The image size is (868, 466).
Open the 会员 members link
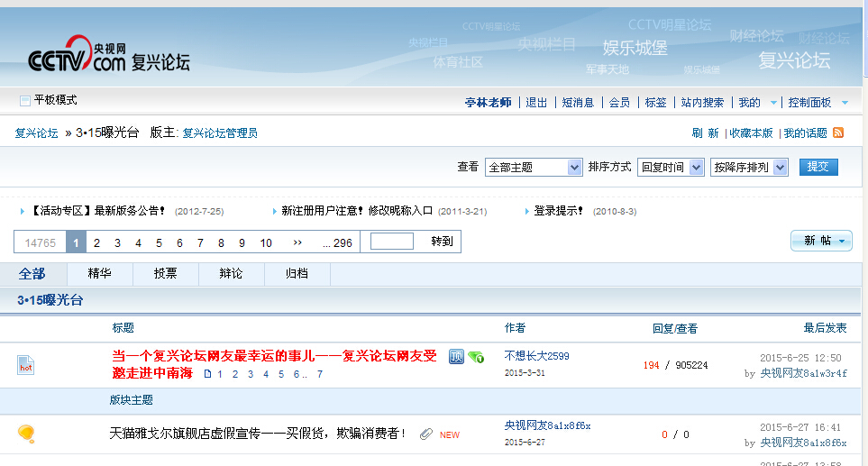click(619, 103)
